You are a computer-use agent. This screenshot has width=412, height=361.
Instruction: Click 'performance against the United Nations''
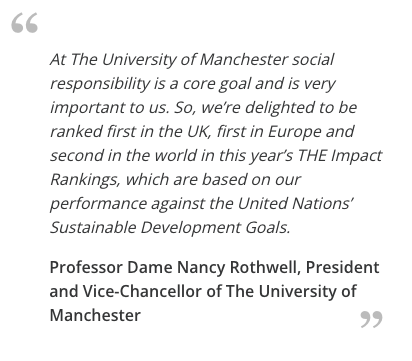tap(202, 204)
